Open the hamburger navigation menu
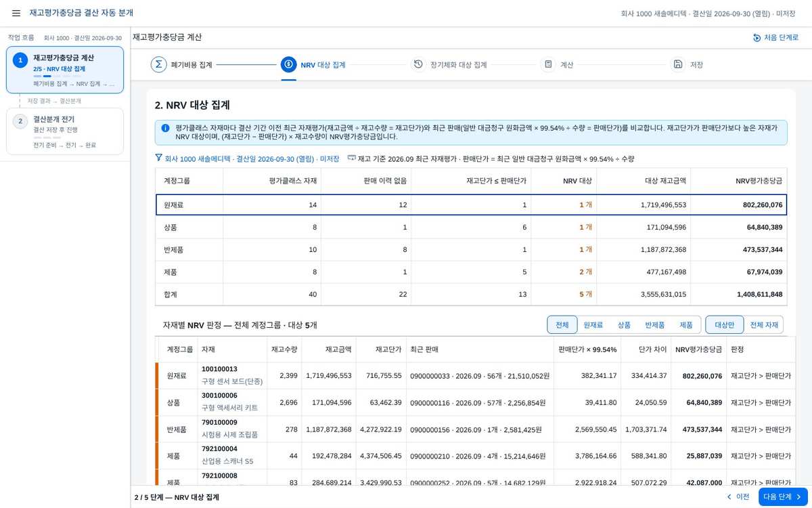The image size is (812, 508). click(x=16, y=13)
